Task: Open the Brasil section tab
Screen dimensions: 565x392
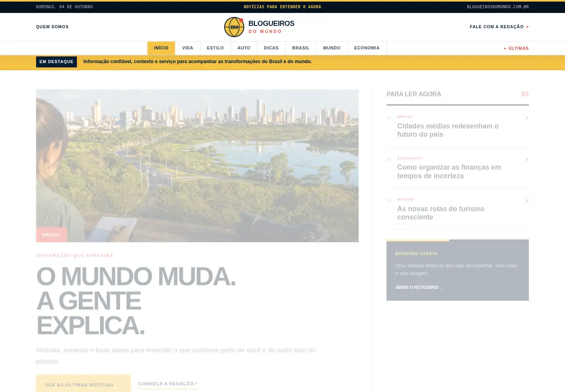Action: click(301, 48)
